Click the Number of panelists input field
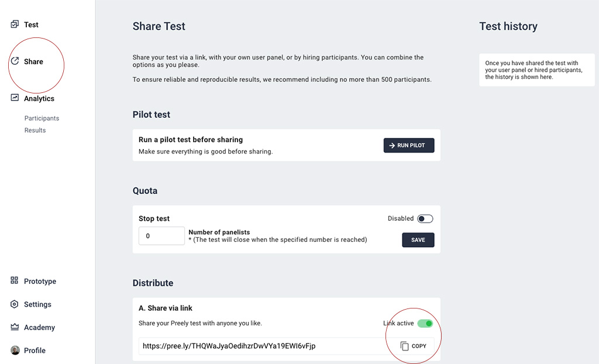 [x=161, y=236]
